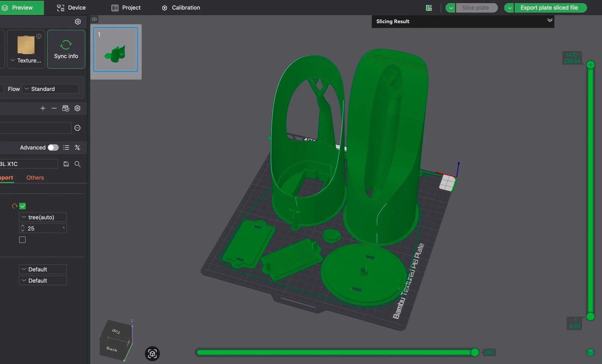This screenshot has width=602, height=364.
Task: Open the AMS filament settings icon
Action: pos(66,108)
